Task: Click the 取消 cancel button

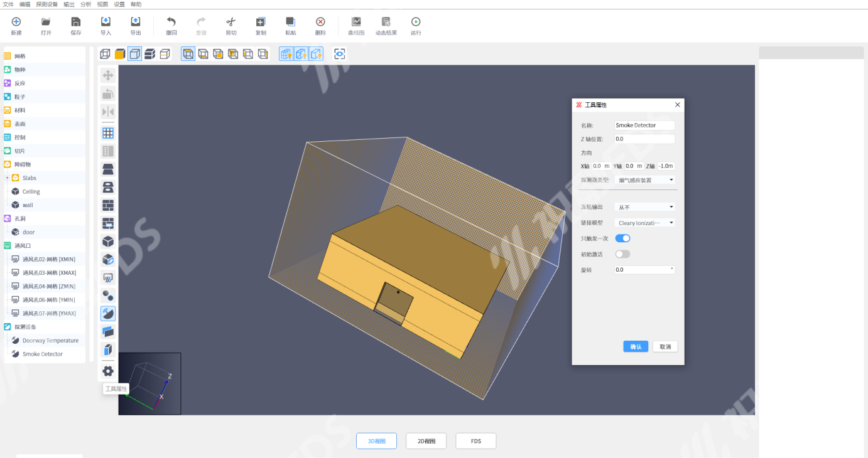Action: coord(665,347)
